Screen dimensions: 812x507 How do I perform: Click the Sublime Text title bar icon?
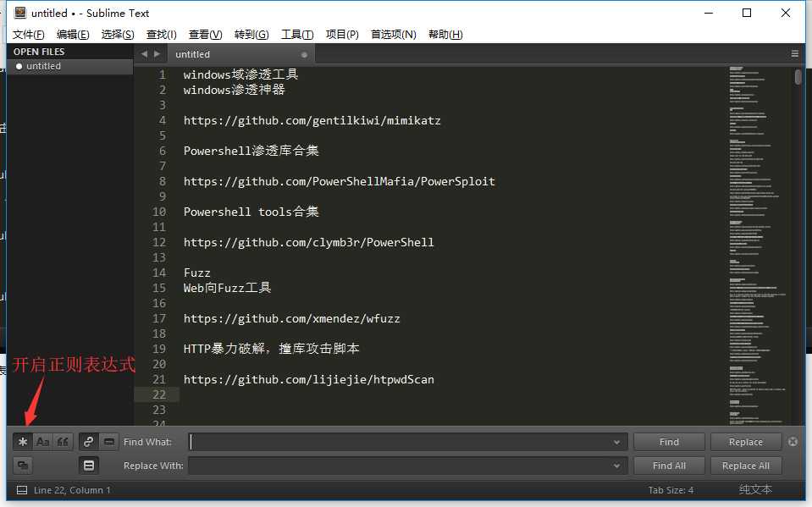[x=20, y=13]
